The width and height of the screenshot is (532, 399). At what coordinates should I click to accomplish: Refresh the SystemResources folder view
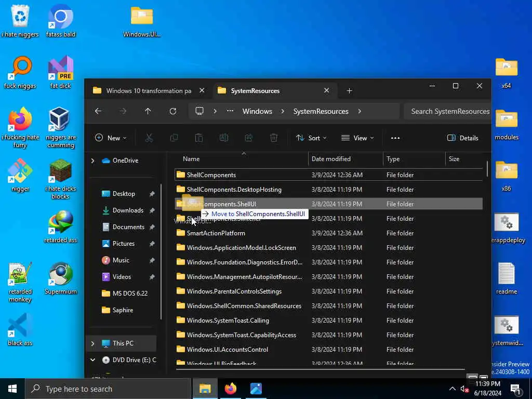(173, 111)
